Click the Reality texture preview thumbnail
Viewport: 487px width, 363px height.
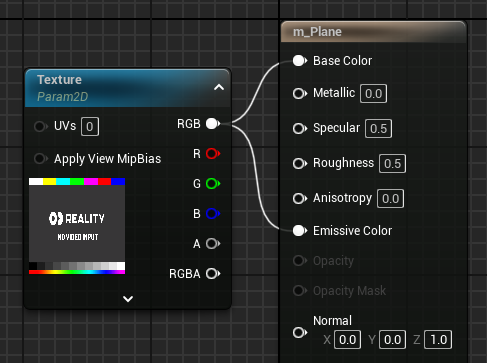coord(77,226)
